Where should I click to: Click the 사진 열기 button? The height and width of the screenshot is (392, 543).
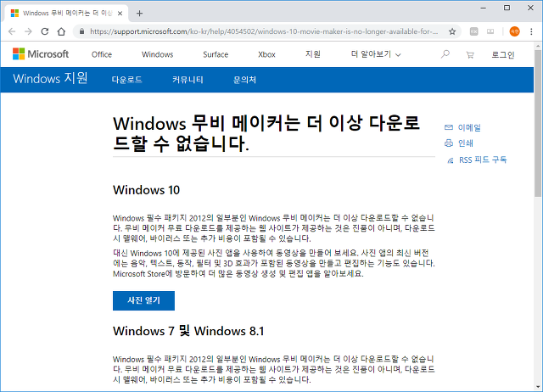pyautogui.click(x=143, y=300)
